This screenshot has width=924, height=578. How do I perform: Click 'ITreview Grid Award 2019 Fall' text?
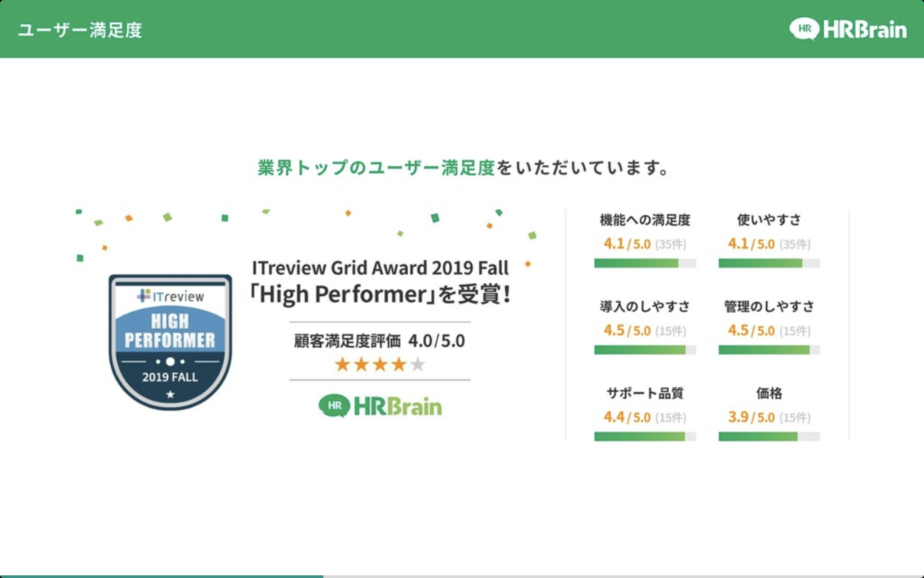click(x=380, y=267)
